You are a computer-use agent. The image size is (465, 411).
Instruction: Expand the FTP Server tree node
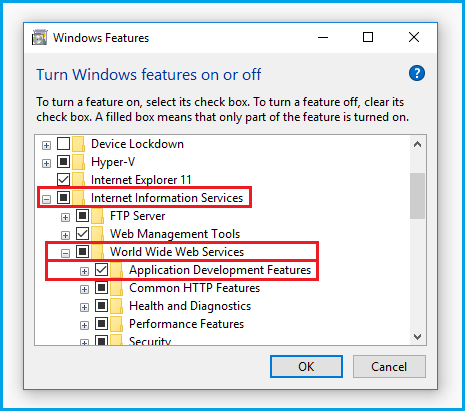(x=65, y=217)
